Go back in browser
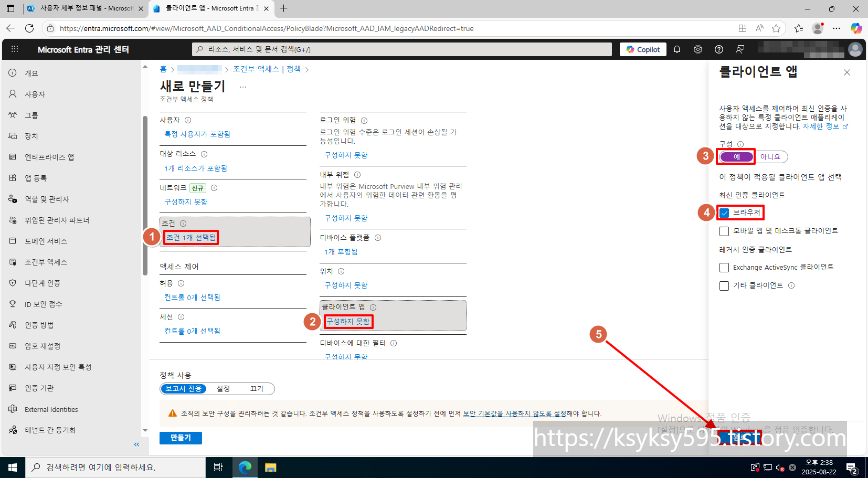The image size is (868, 478). [x=10, y=28]
